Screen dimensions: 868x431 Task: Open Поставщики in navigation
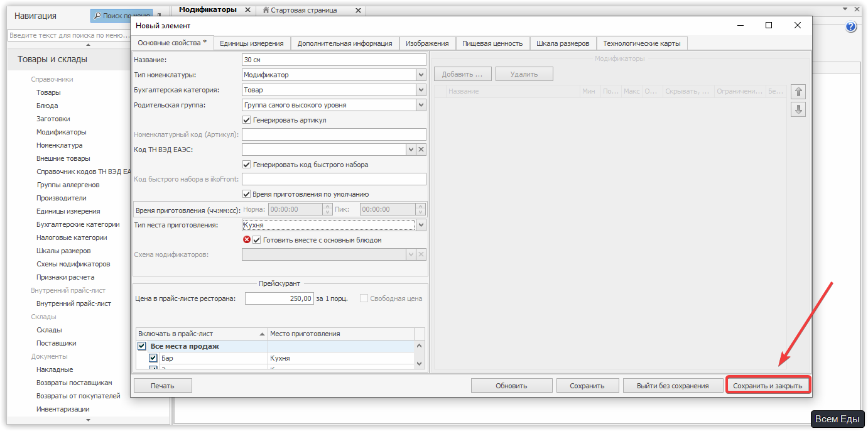coord(57,343)
